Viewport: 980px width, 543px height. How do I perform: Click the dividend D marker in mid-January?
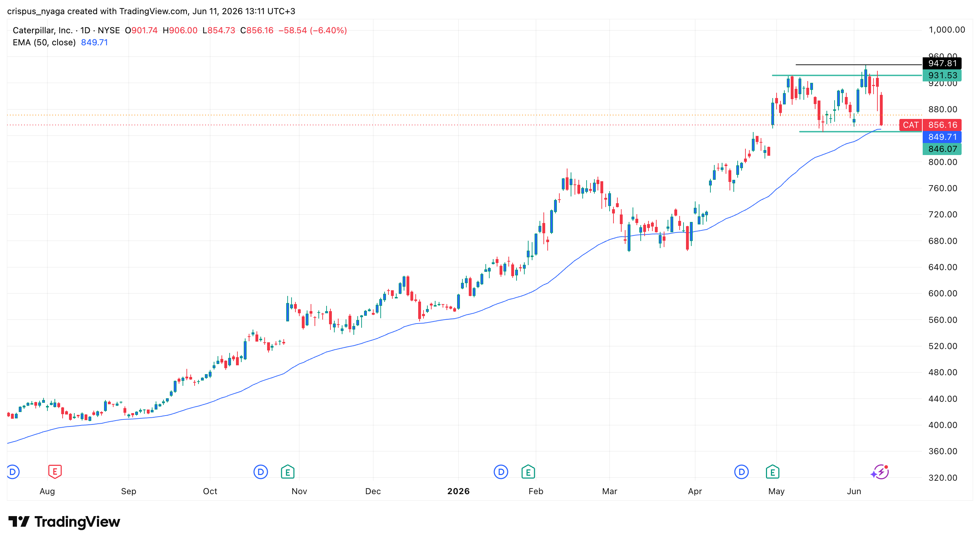501,472
